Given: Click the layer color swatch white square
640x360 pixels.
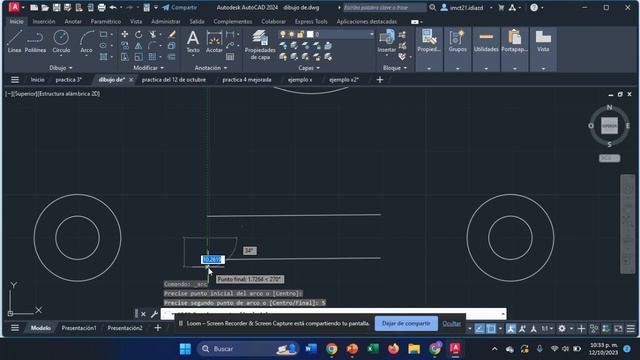Looking at the screenshot, I should [310, 35].
